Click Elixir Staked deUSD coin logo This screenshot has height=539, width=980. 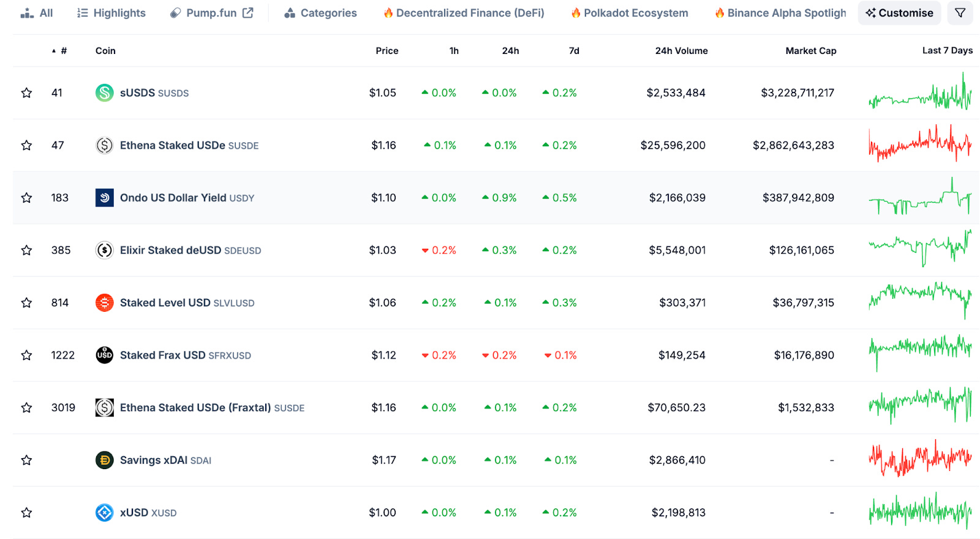(105, 251)
